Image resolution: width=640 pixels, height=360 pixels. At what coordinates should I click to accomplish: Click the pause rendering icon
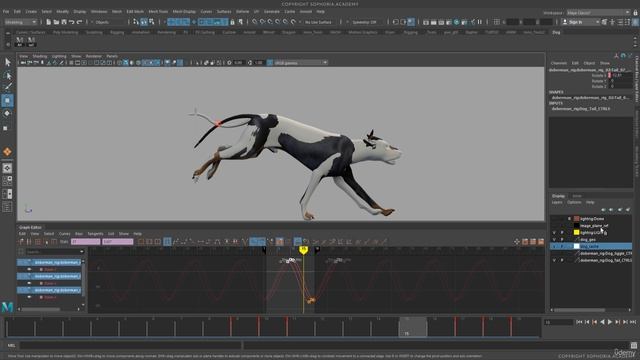tap(480, 22)
